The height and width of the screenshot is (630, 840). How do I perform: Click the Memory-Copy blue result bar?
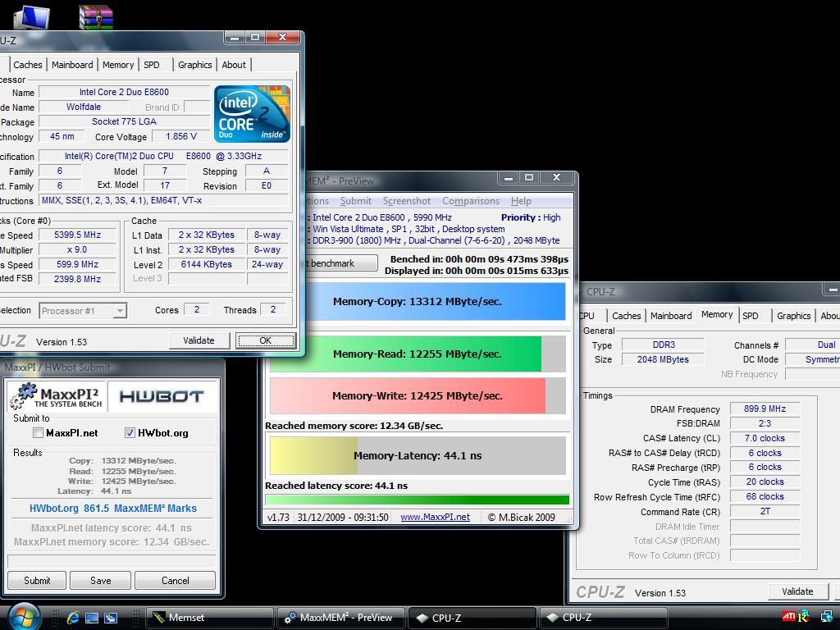pyautogui.click(x=435, y=301)
